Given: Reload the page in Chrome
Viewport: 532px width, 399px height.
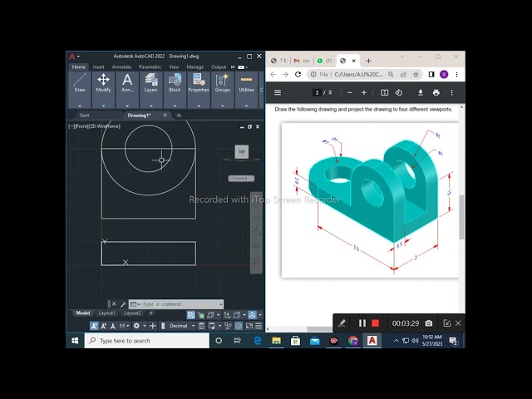Looking at the screenshot, I should tap(298, 74).
